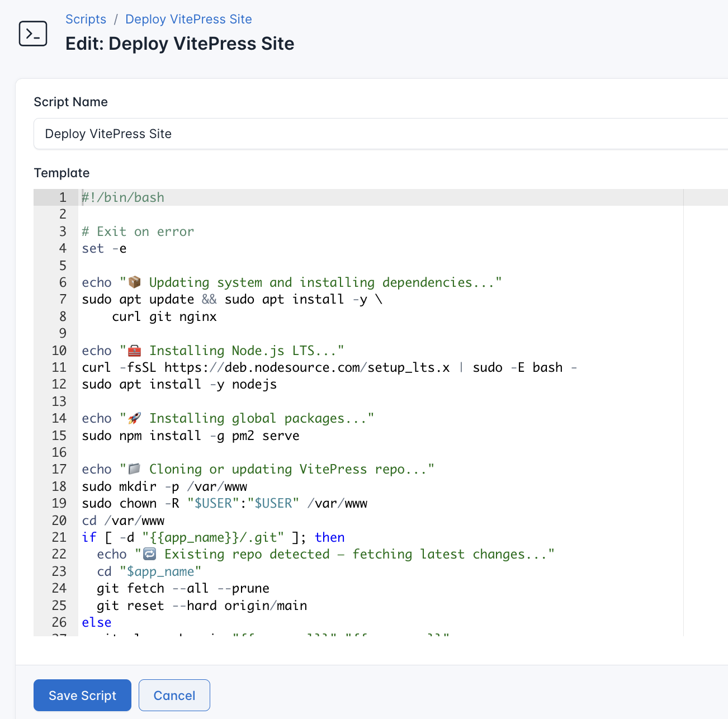
Task: Click the folder emoji on line 17
Action: (134, 469)
